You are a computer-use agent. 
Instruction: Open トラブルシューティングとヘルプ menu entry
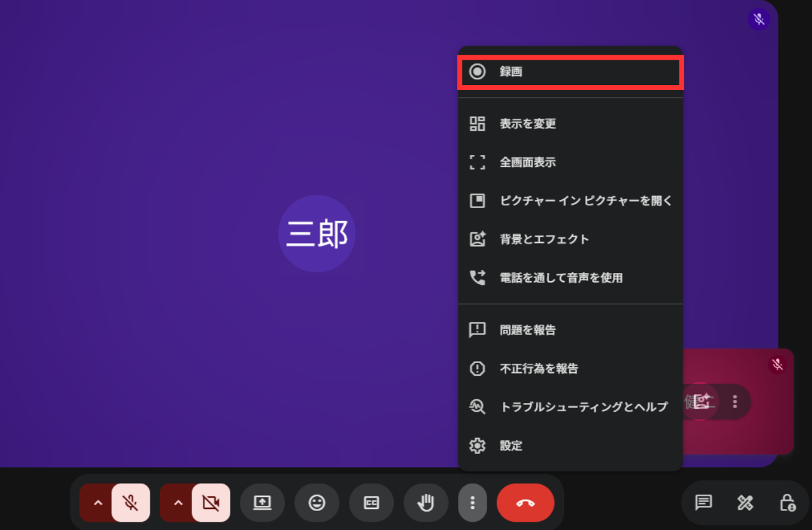570,407
